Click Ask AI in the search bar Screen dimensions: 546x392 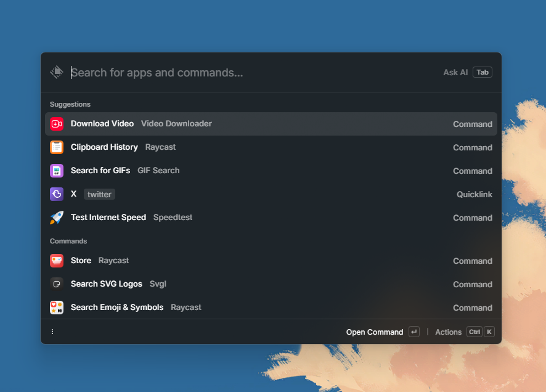click(x=455, y=72)
